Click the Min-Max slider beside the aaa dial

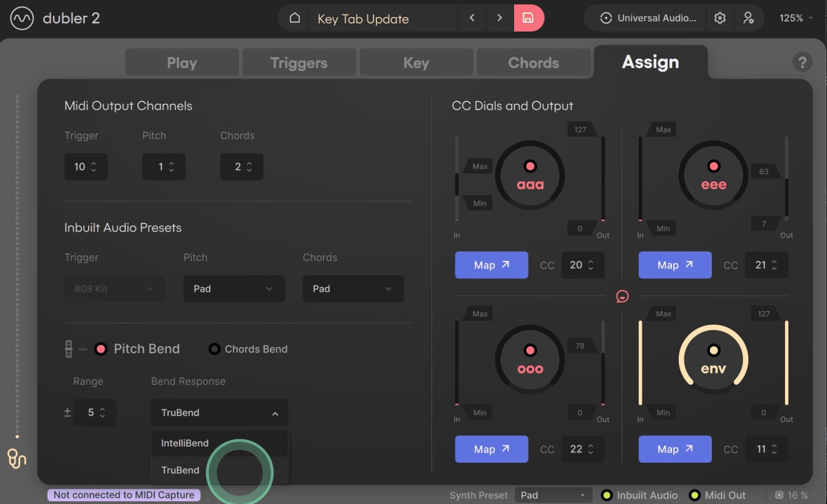(456, 185)
